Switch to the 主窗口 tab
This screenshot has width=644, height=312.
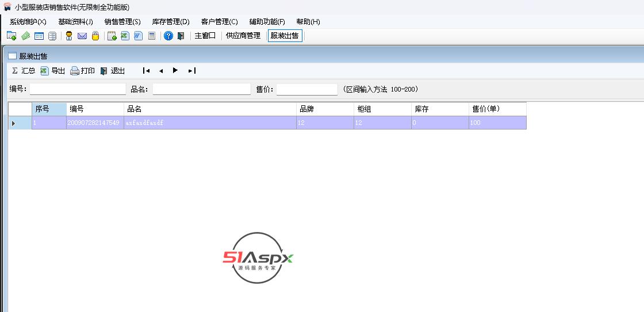coord(205,36)
